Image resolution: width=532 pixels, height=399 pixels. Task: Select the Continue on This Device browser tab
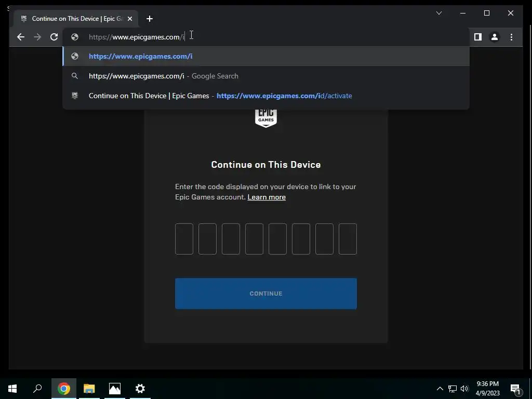pos(76,19)
